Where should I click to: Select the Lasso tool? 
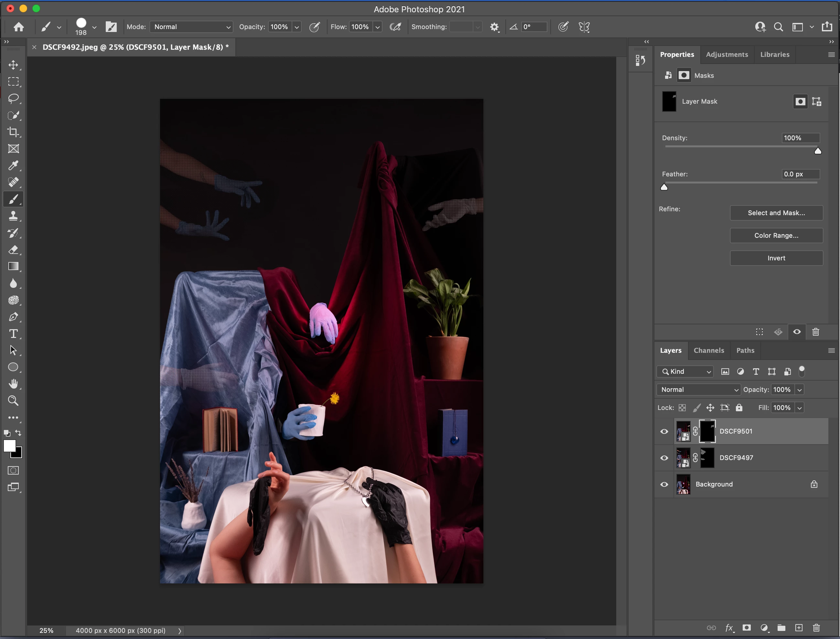pyautogui.click(x=13, y=99)
